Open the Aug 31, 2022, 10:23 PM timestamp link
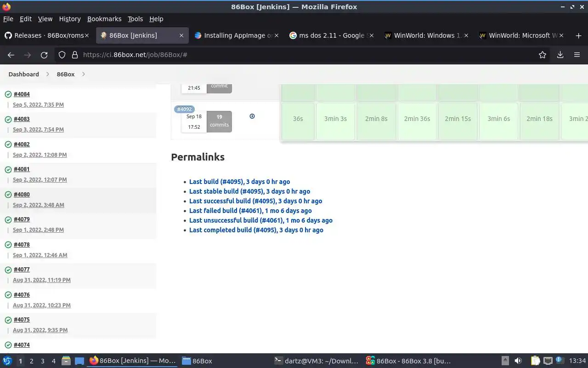Screen dimensions: 588x368 coord(42,305)
